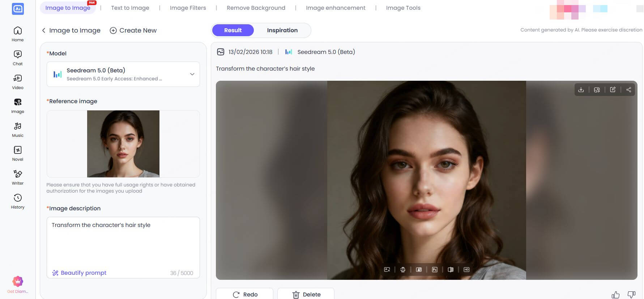The image size is (644, 299).
Task: Go to the Image enhancement tab
Action: 336,8
